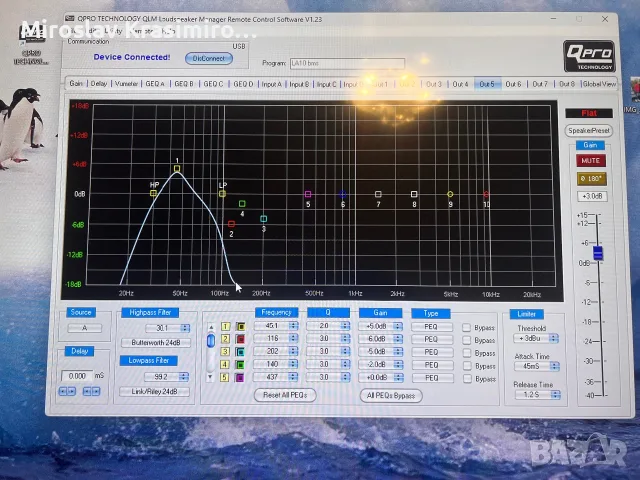Toggle Bypass checkbox for band 2
This screenshot has width=640, height=480.
(x=467, y=340)
